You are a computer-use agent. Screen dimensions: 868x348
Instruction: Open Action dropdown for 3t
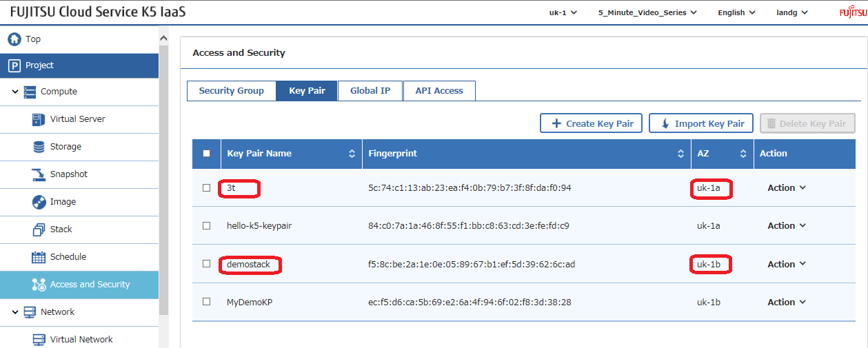[787, 188]
